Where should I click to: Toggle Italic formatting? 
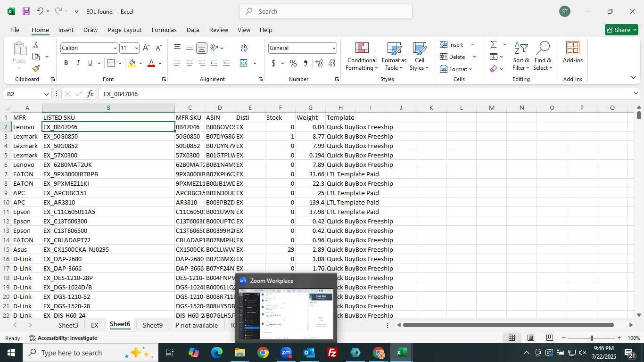pyautogui.click(x=78, y=63)
